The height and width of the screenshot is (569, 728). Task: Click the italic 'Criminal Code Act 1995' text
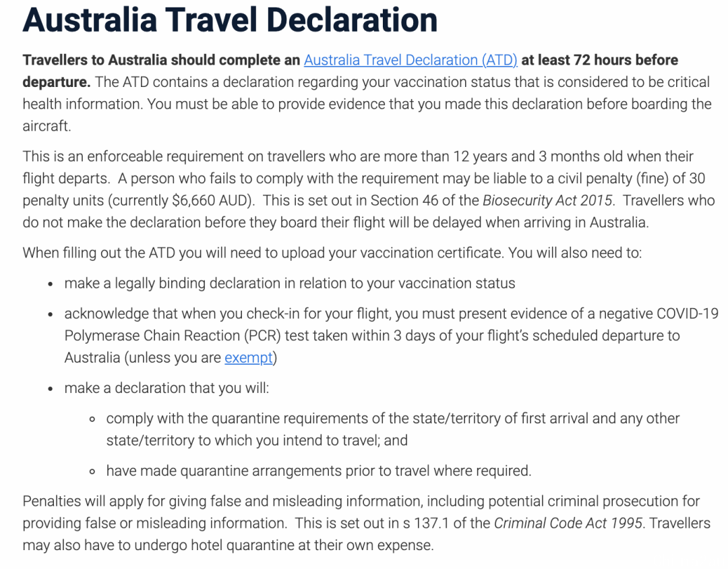(569, 523)
